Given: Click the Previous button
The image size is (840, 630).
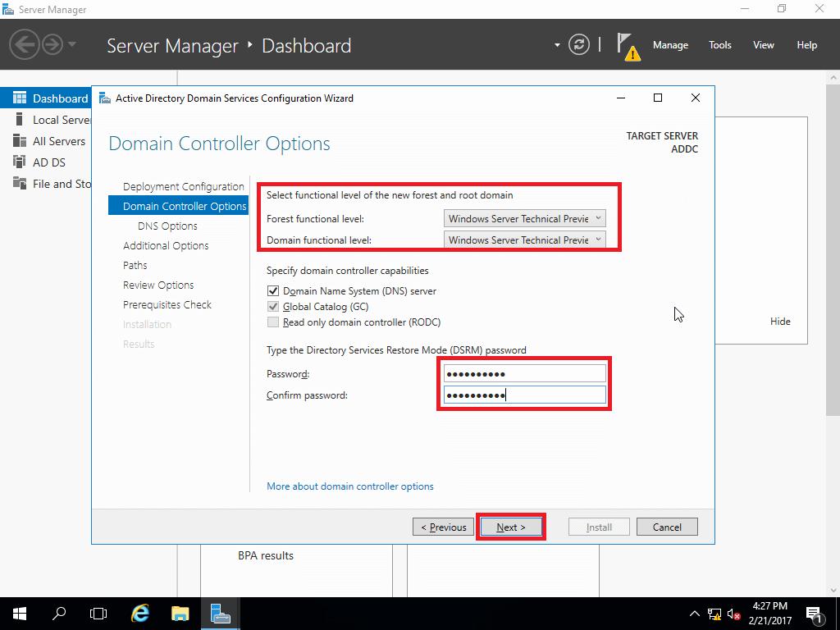Looking at the screenshot, I should coord(443,527).
